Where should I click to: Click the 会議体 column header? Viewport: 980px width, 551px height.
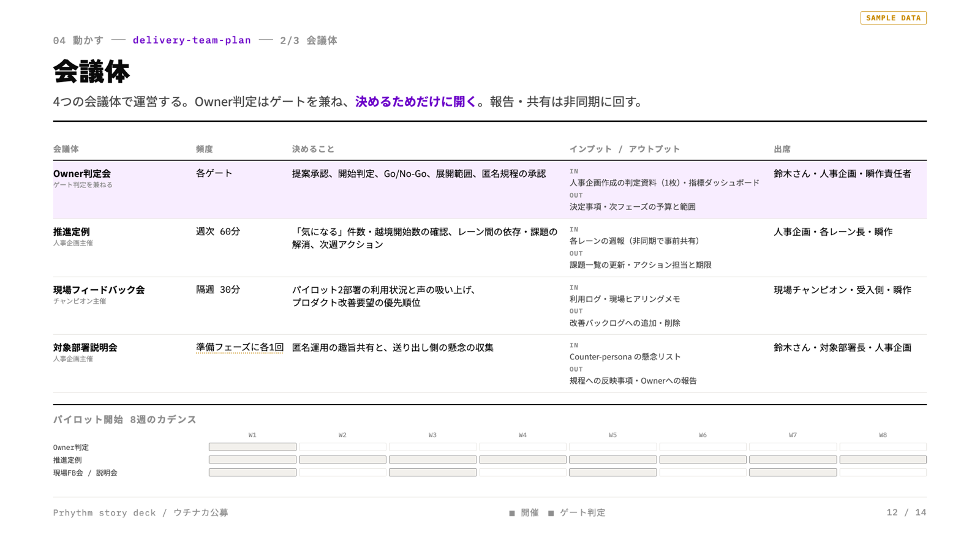pos(66,149)
